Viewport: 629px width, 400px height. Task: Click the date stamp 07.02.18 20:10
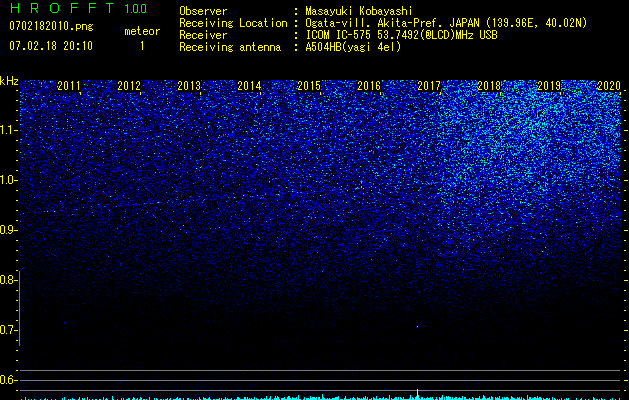[x=51, y=46]
